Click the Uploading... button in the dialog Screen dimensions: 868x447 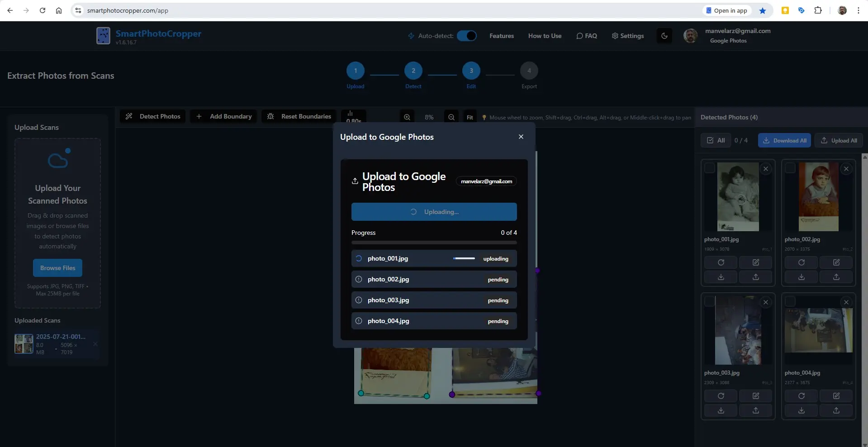click(x=434, y=212)
